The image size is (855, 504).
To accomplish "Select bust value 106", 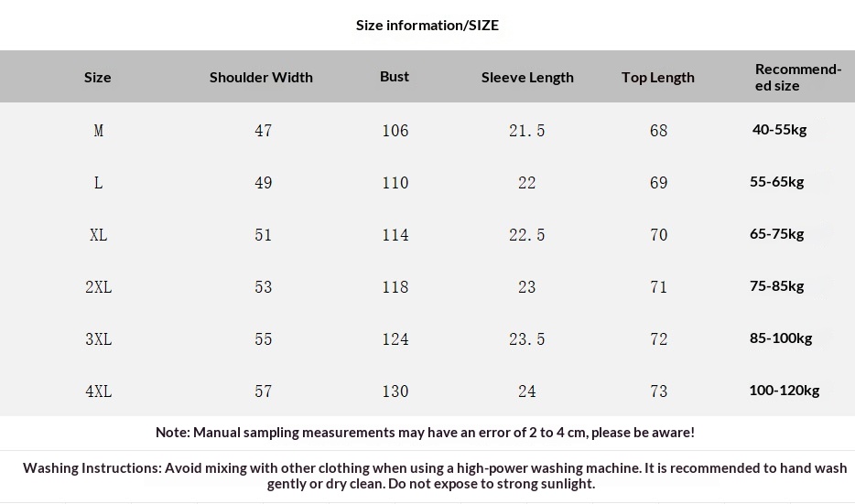I will coord(395,131).
